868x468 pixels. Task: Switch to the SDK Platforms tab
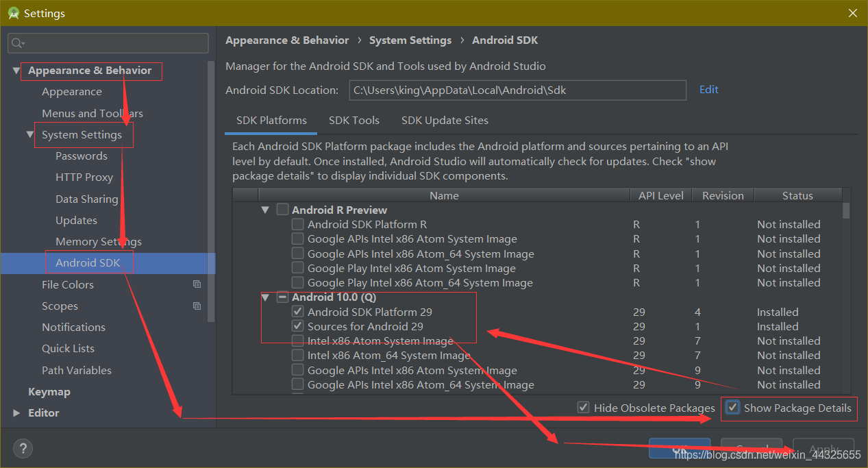pos(271,121)
